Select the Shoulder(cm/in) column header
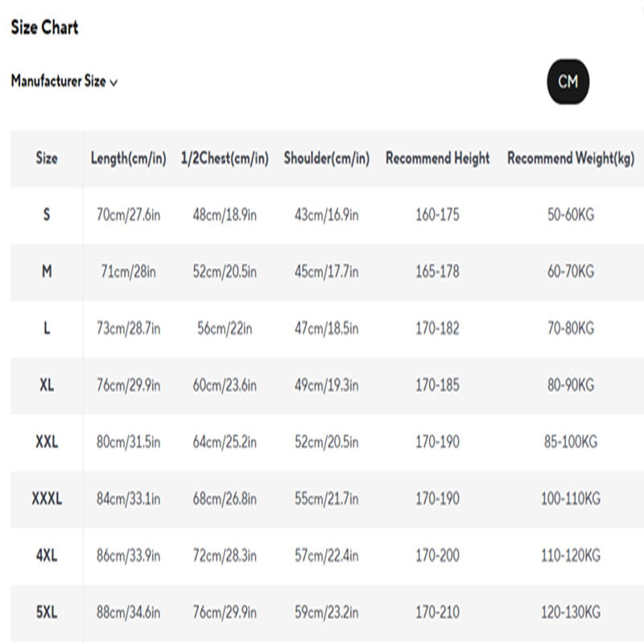This screenshot has height=644, width=644. coord(326,159)
